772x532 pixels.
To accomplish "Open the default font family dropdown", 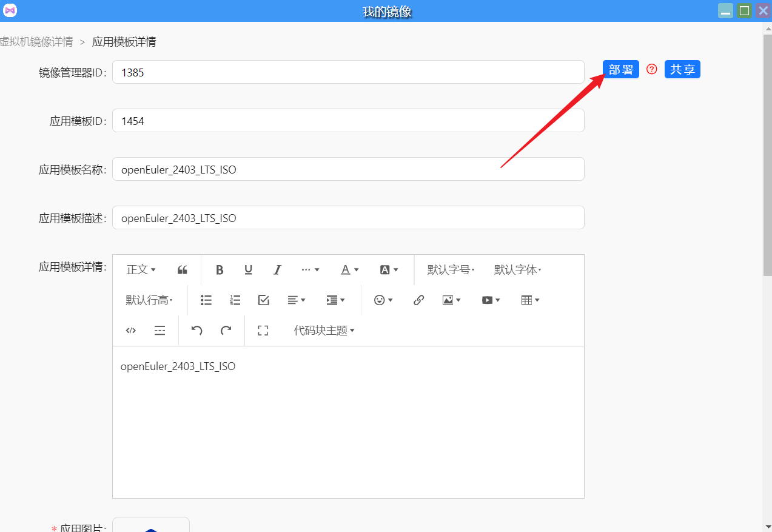I will pyautogui.click(x=517, y=270).
